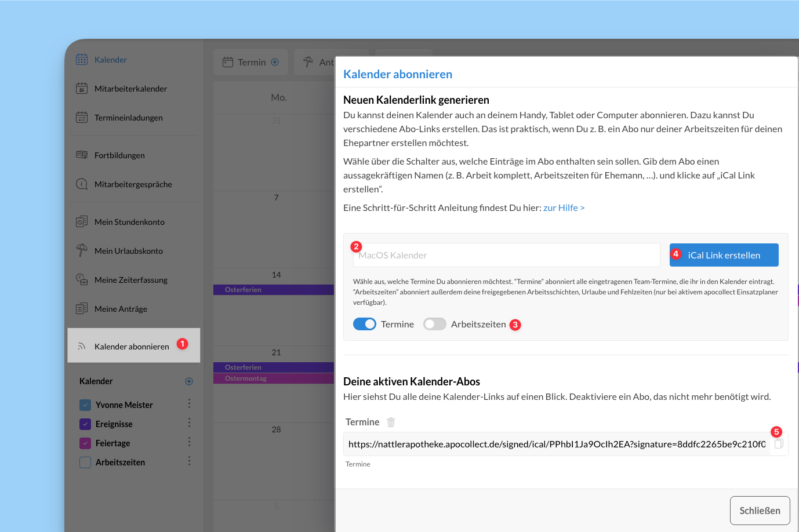Open options menu for Yvonne Meister
This screenshot has width=799, height=532.
(189, 404)
